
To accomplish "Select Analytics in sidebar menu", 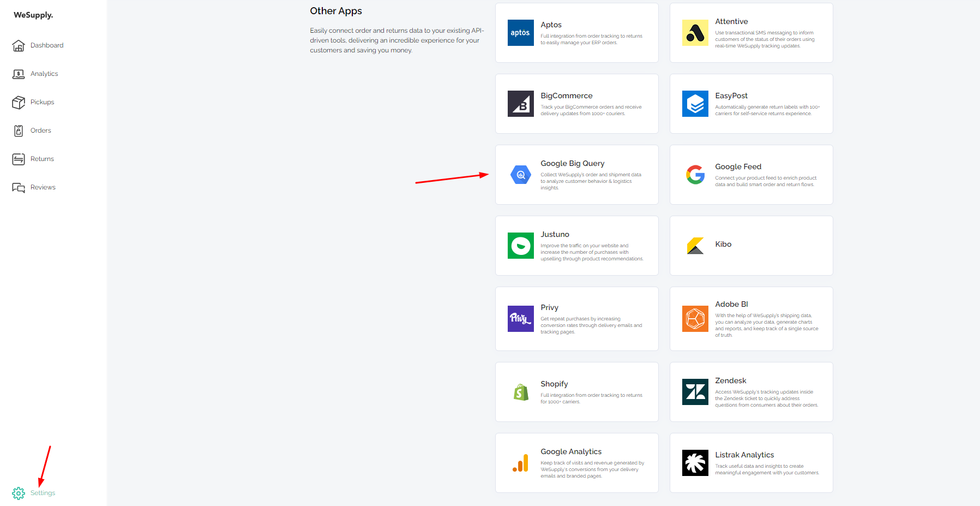I will [44, 74].
